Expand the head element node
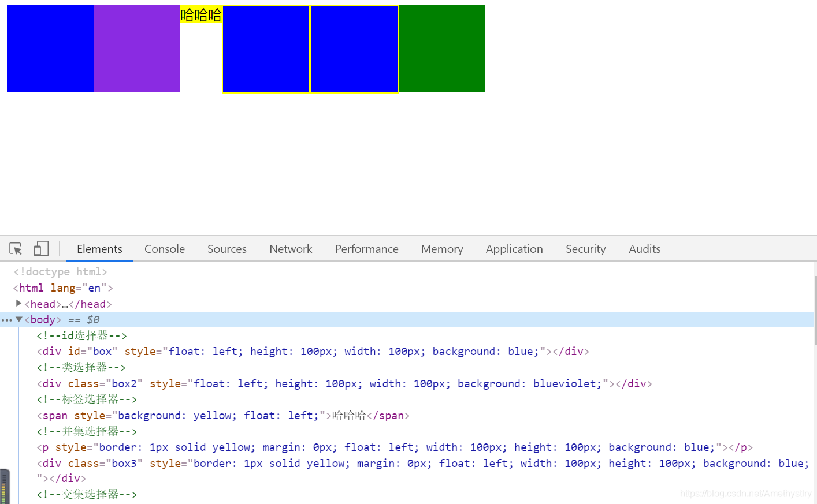This screenshot has height=504, width=817. pyautogui.click(x=18, y=303)
